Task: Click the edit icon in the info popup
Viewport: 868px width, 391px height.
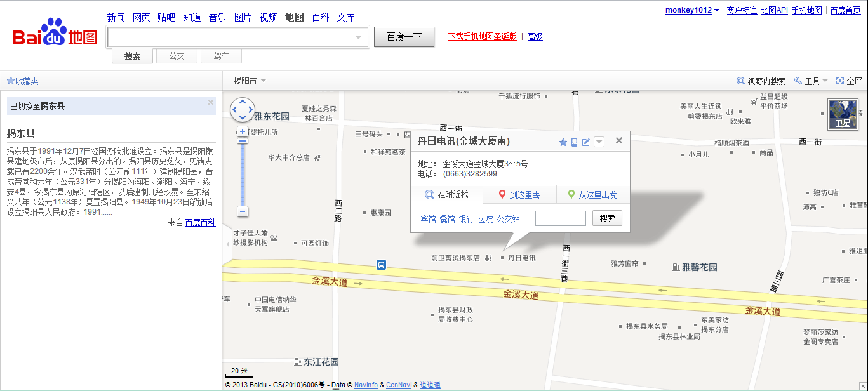Action: click(586, 142)
